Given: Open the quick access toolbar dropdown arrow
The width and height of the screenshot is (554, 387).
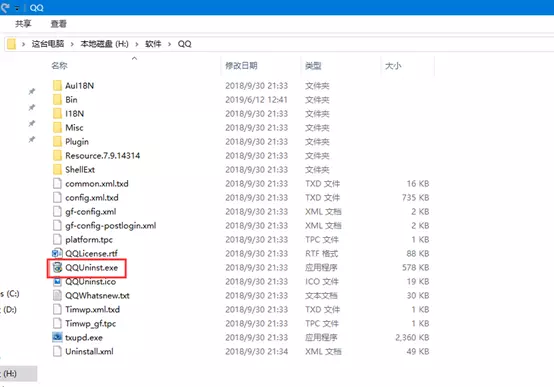Looking at the screenshot, I should coord(17,8).
